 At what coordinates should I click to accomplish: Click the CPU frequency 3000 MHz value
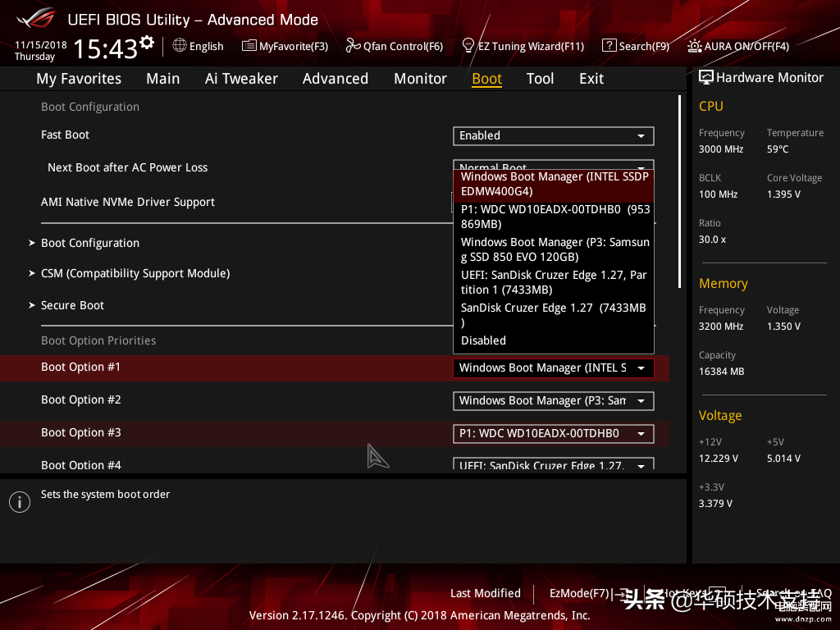(721, 149)
